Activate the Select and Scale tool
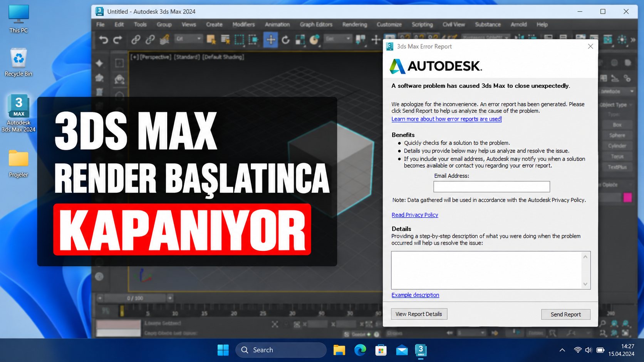 click(x=300, y=39)
